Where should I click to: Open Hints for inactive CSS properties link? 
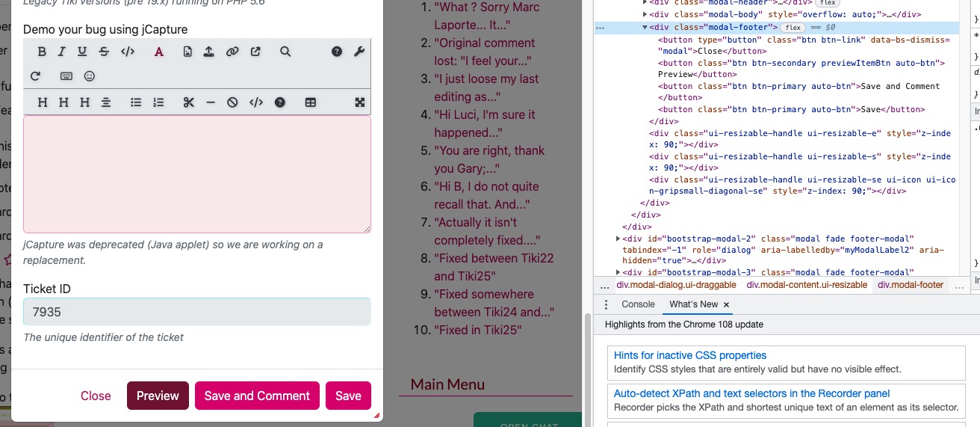tap(690, 355)
